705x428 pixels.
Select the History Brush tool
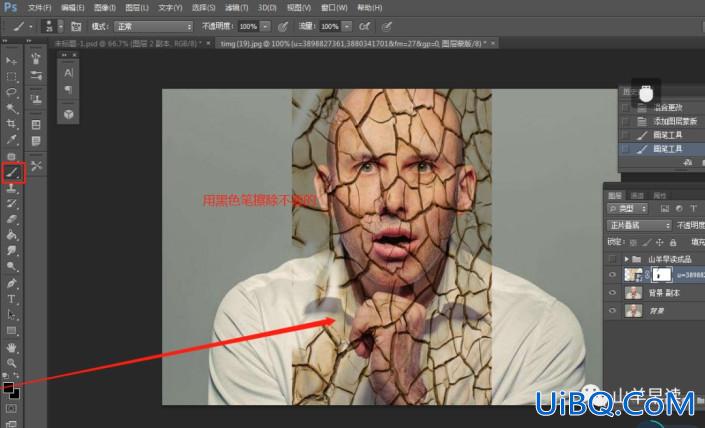[x=11, y=204]
